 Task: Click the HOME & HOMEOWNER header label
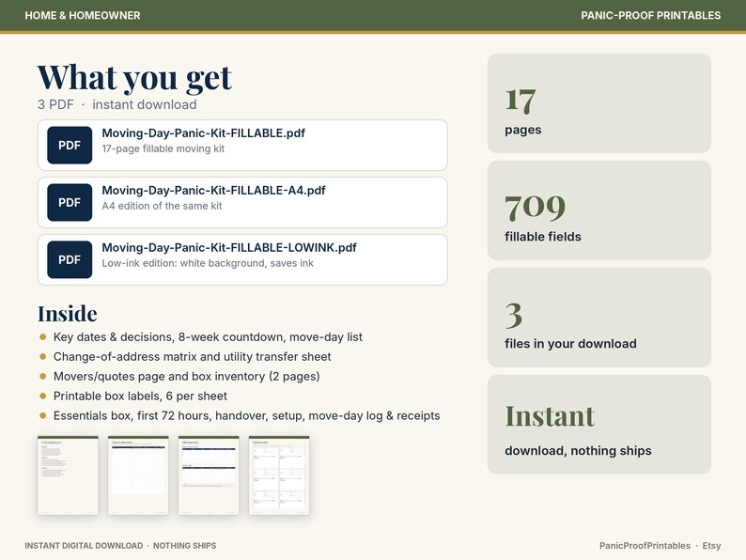point(83,15)
